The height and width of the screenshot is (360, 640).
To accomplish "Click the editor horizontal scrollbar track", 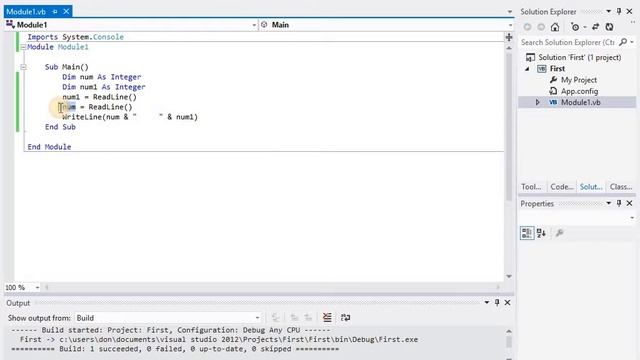I will (272, 287).
